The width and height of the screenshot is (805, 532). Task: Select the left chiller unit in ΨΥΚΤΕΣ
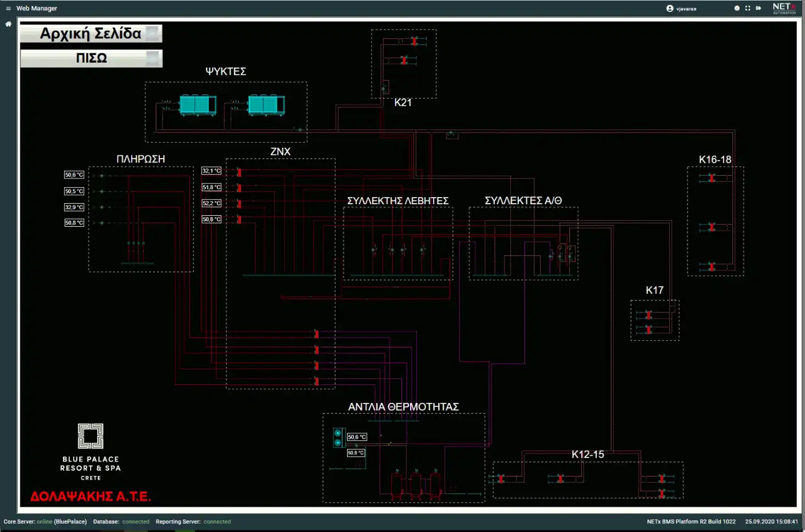[197, 104]
